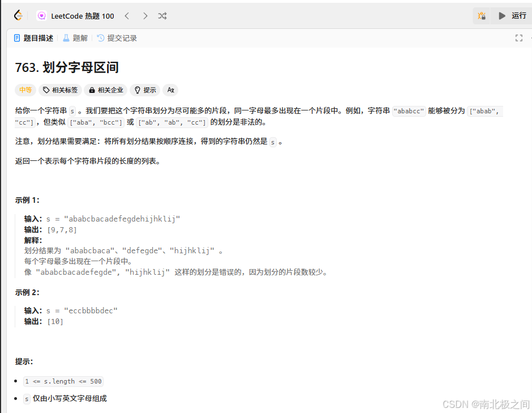
Task: Click the 中等 difficulty tag
Action: point(25,90)
